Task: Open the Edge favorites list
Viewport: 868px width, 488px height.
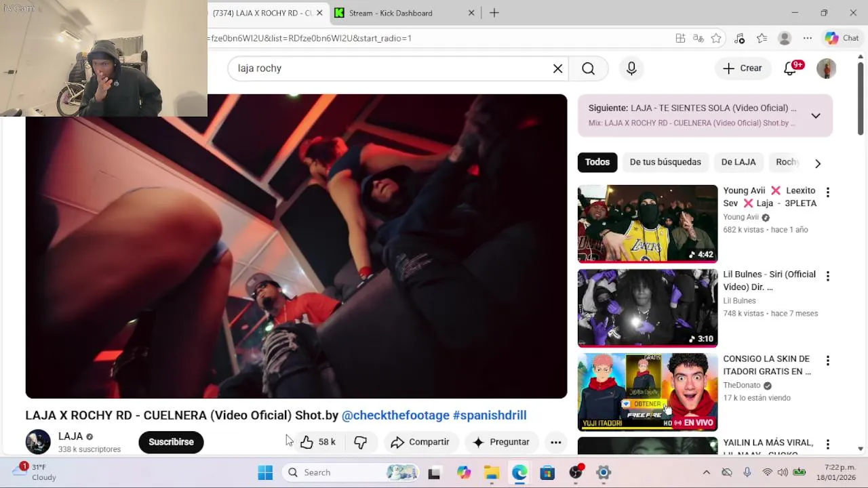Action: pos(762,38)
